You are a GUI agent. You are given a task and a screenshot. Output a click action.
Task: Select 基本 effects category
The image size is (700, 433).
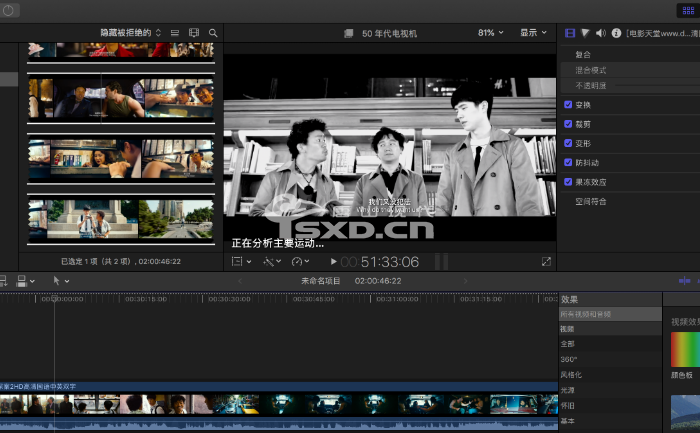point(610,421)
